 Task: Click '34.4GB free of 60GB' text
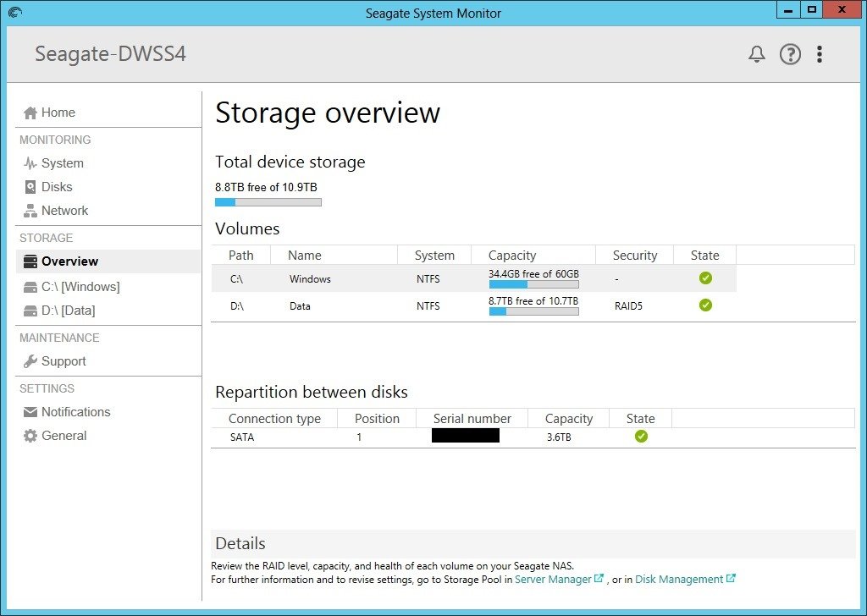pyautogui.click(x=533, y=274)
